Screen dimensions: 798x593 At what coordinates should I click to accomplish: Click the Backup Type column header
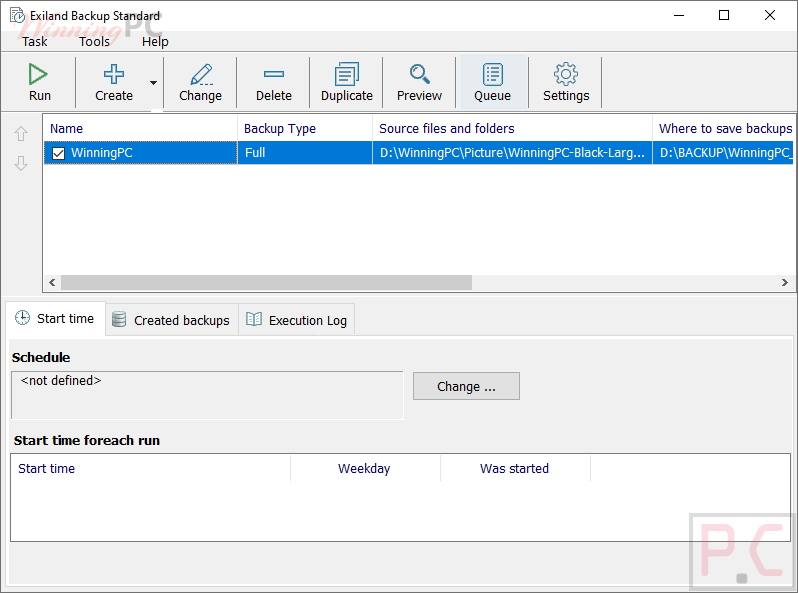[305, 129]
